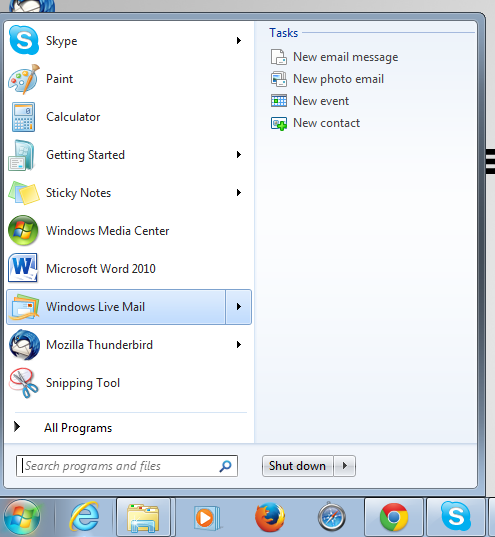Click Getting Started label text

click(86, 155)
